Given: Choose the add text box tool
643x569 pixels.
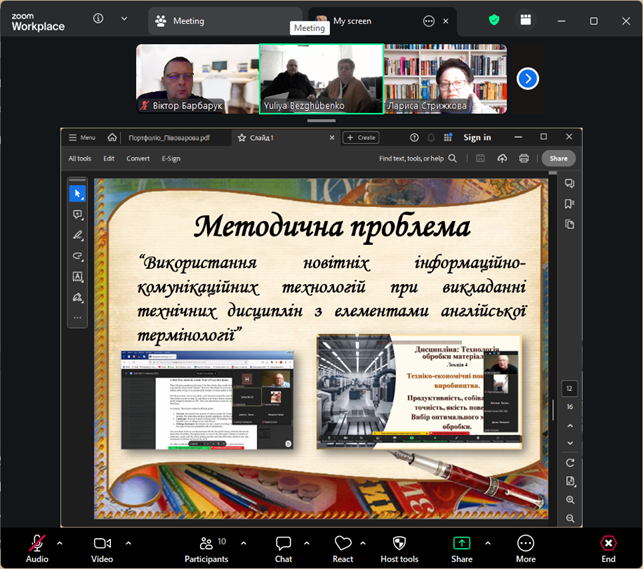Looking at the screenshot, I should coord(78,276).
